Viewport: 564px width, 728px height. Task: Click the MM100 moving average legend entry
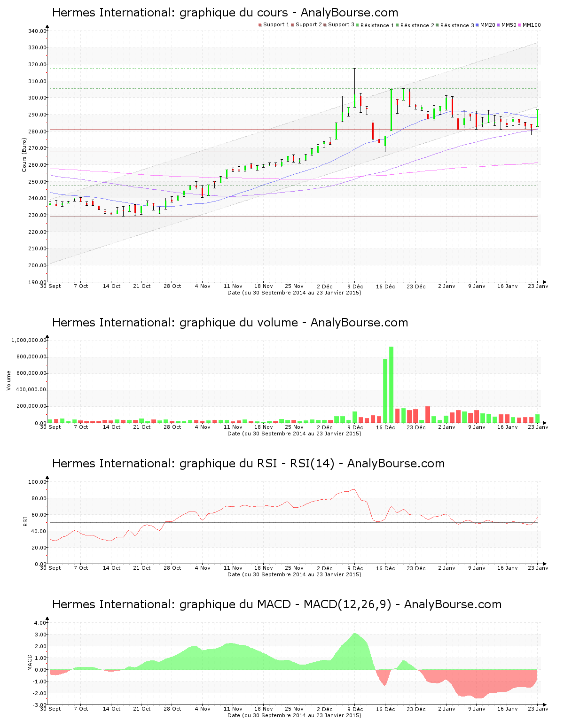(530, 25)
